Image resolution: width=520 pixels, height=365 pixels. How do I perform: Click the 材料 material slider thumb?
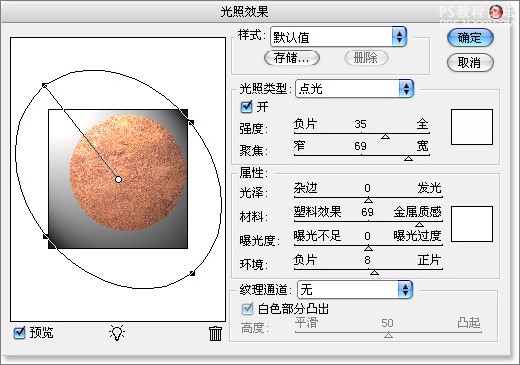point(419,224)
